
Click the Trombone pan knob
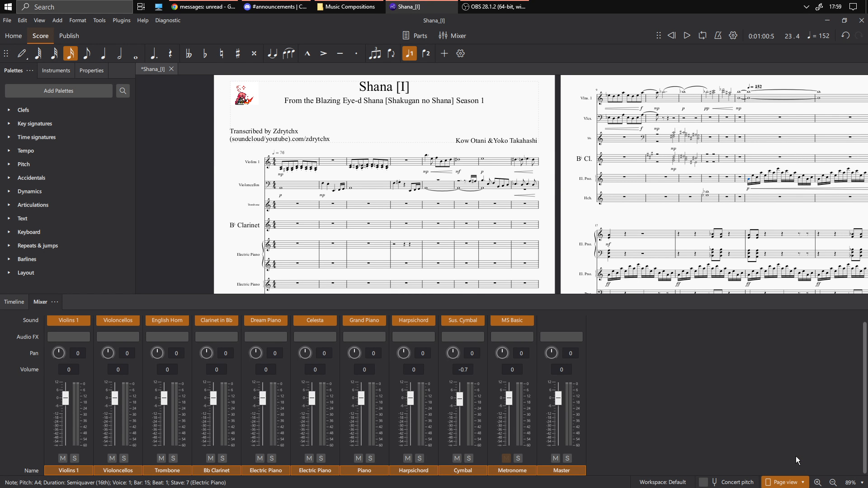tap(157, 353)
